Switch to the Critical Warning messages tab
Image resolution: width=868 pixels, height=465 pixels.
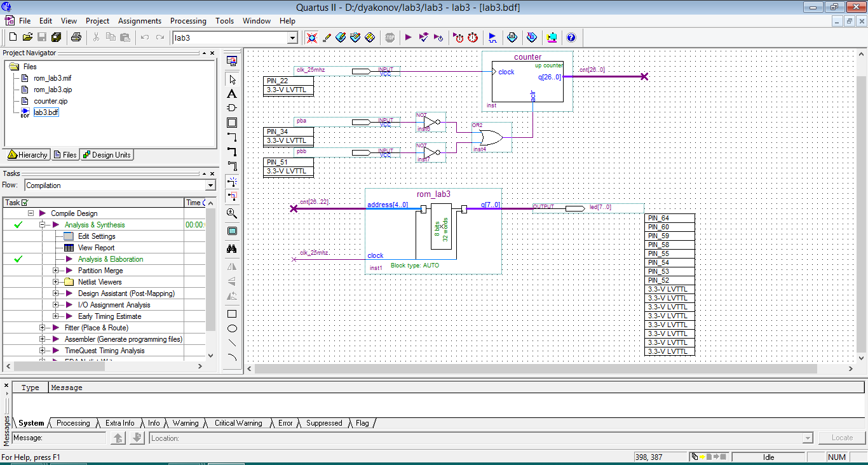[238, 423]
